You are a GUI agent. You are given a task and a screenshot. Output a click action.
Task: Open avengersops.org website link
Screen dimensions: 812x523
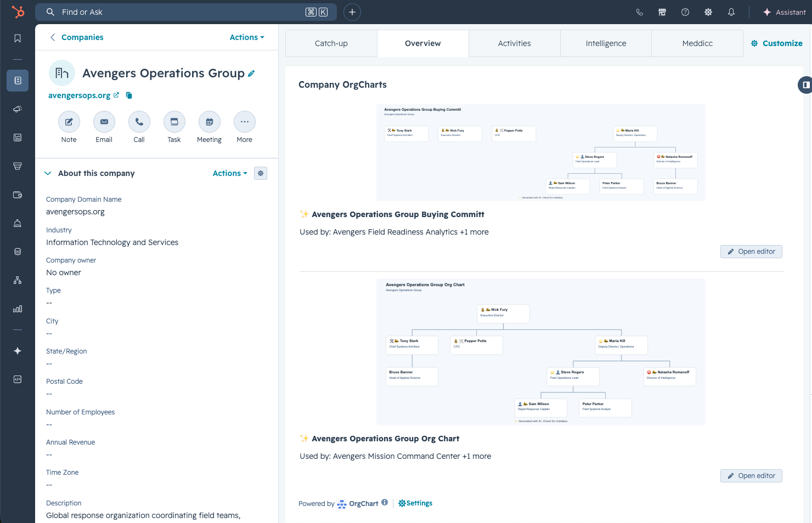83,95
